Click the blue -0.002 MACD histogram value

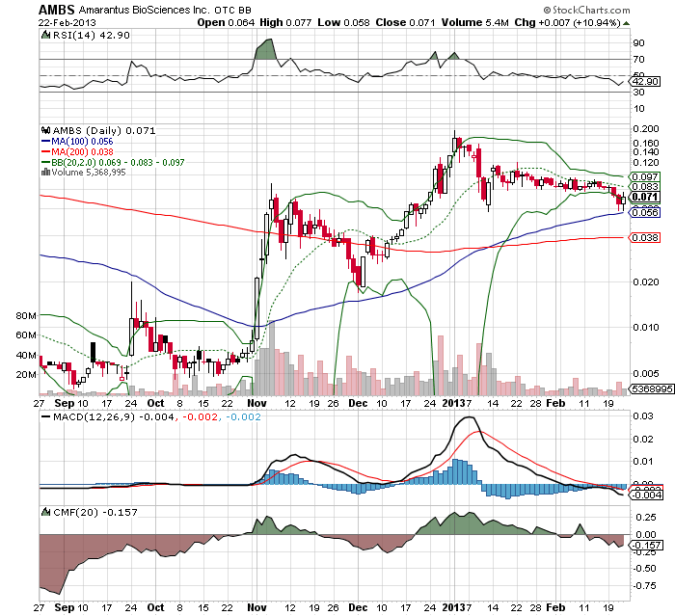[x=243, y=416]
